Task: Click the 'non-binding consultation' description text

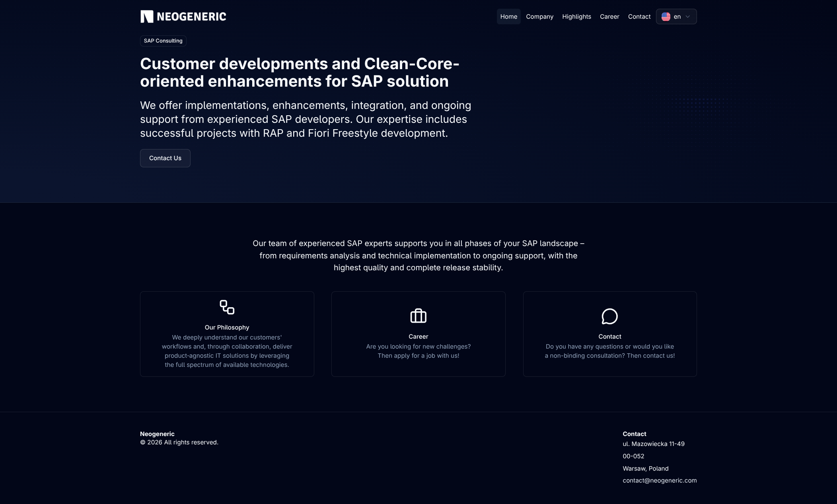Action: pyautogui.click(x=609, y=351)
